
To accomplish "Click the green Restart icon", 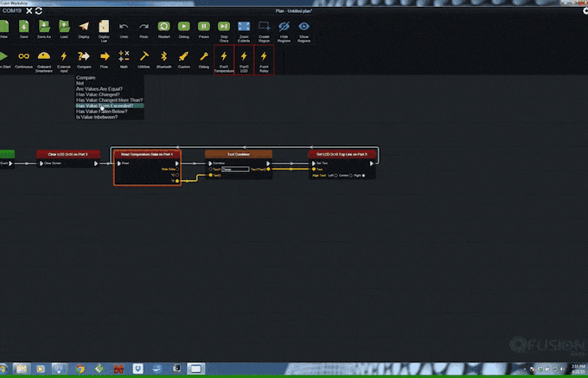I will [164, 26].
